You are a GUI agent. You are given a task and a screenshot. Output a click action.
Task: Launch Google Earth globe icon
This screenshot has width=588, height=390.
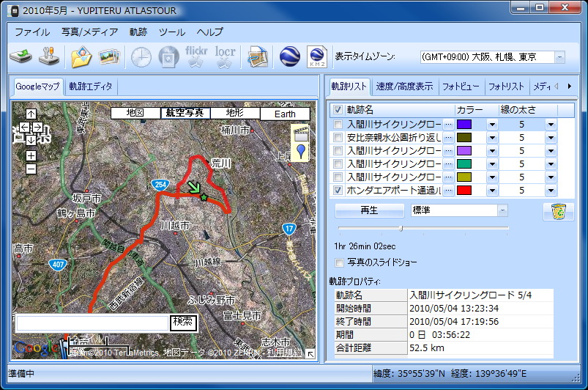click(x=289, y=57)
